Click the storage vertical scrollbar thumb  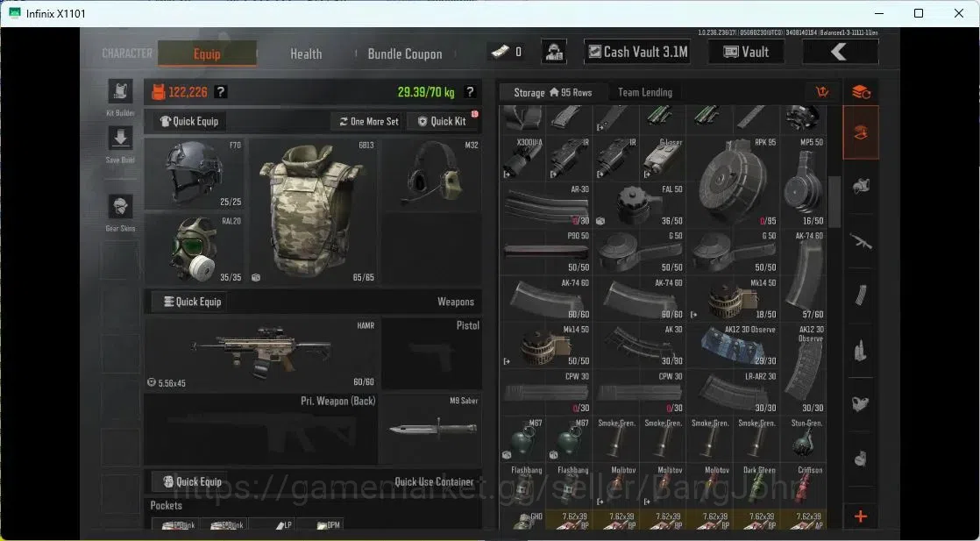coord(834,202)
